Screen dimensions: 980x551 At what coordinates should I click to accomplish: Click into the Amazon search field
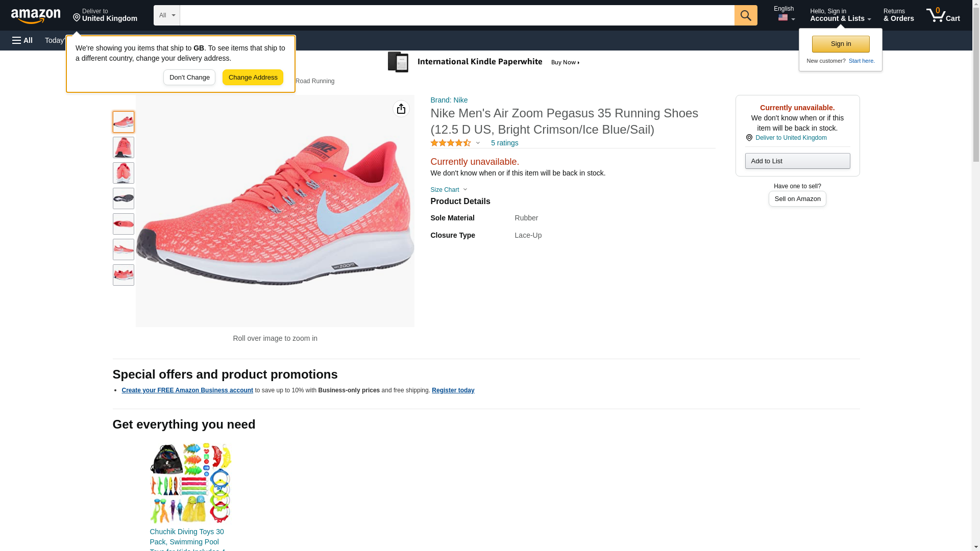[x=457, y=15]
